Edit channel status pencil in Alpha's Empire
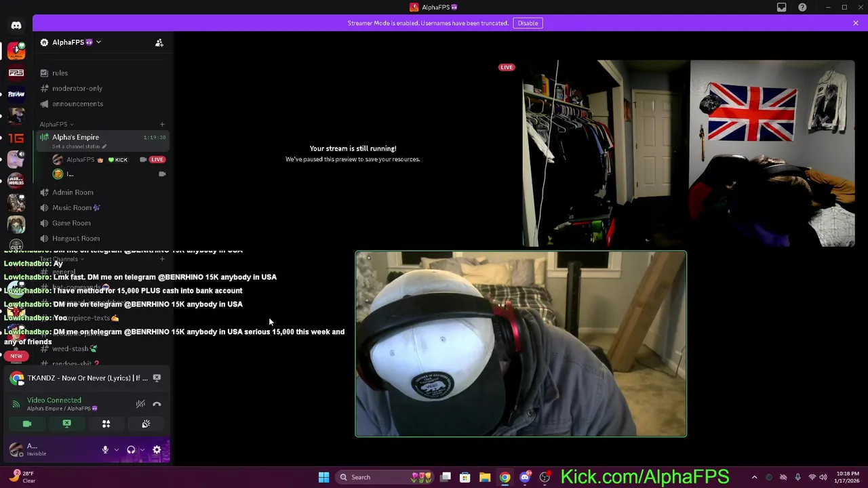This screenshot has height=488, width=868. [104, 146]
